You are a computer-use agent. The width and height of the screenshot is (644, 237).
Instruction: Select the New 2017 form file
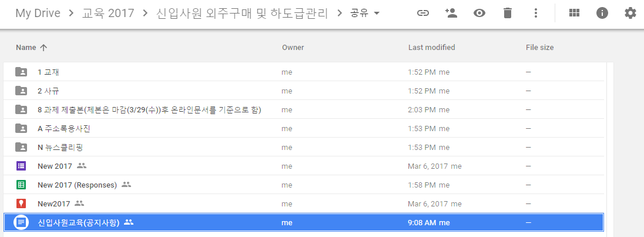click(x=55, y=166)
